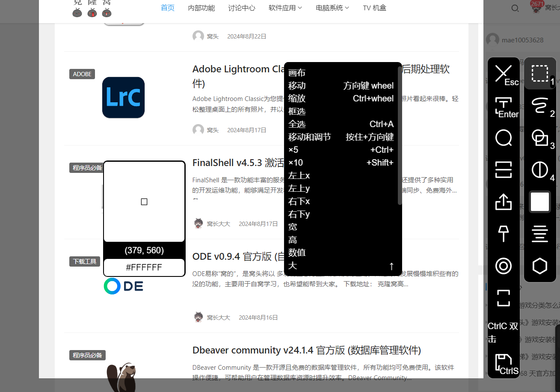Open the user avatar with 2671 badge
The width and height of the screenshot is (560, 392).
point(536,8)
